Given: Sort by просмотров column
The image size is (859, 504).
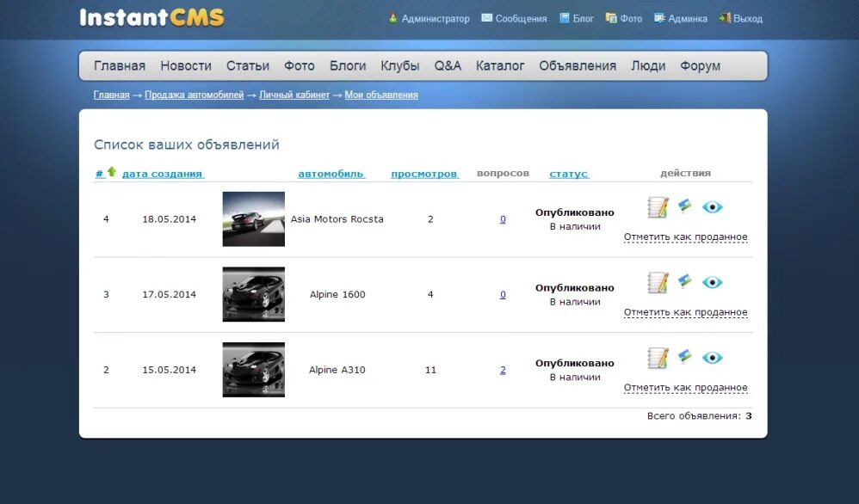Looking at the screenshot, I should (x=424, y=174).
